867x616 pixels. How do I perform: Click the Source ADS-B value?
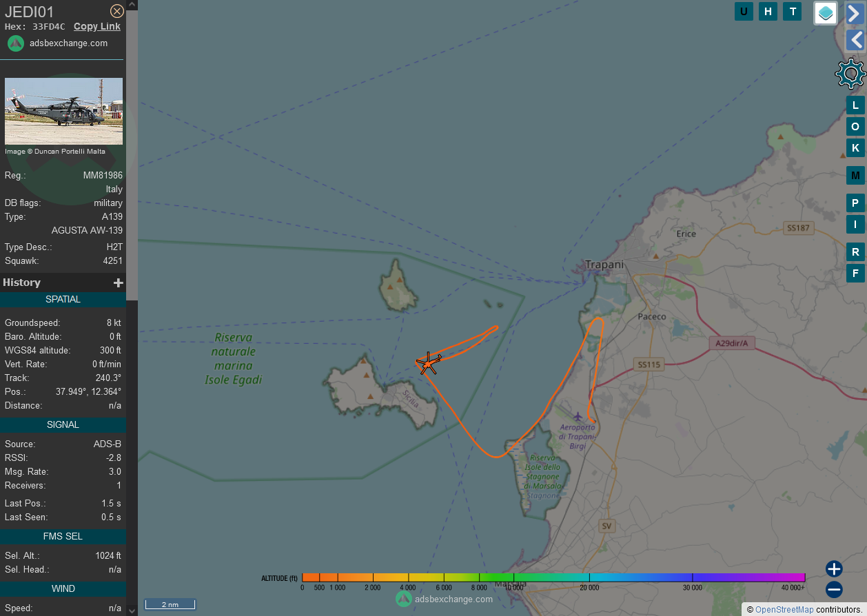(x=108, y=444)
